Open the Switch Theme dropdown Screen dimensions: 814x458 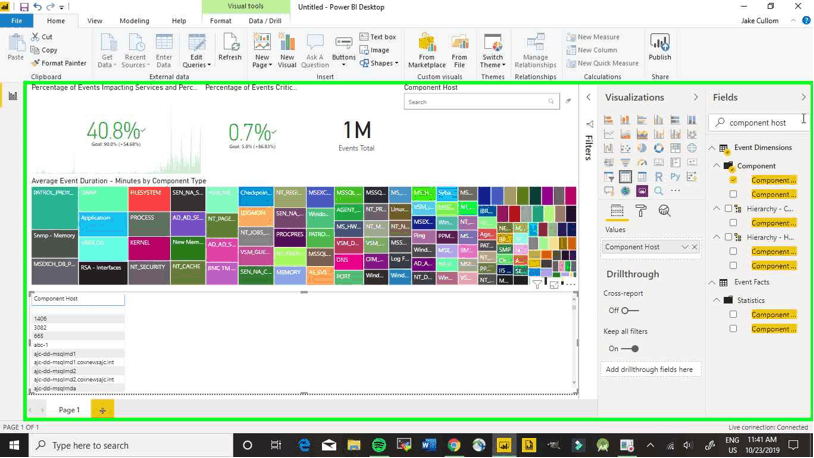(x=492, y=52)
